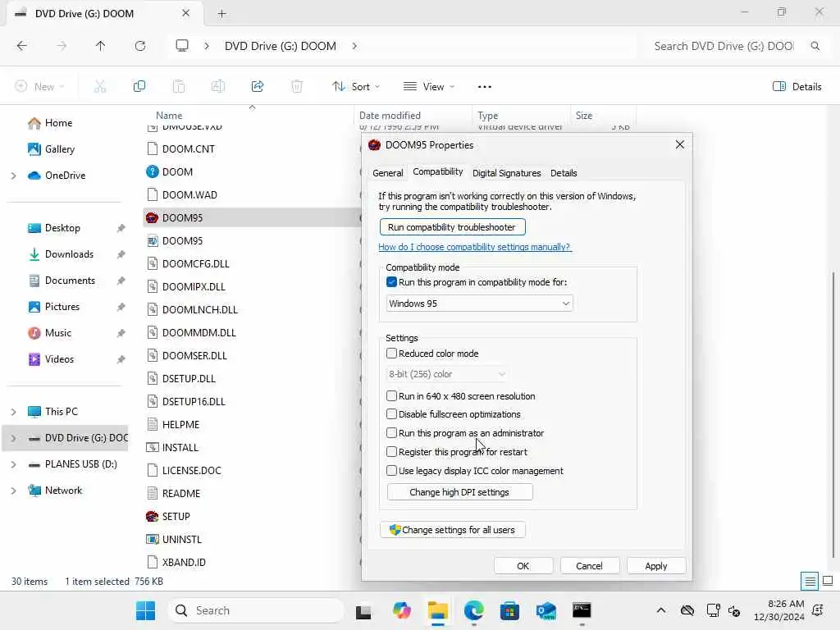Select the SETUP application file
The height and width of the screenshot is (630, 840).
pyautogui.click(x=176, y=517)
